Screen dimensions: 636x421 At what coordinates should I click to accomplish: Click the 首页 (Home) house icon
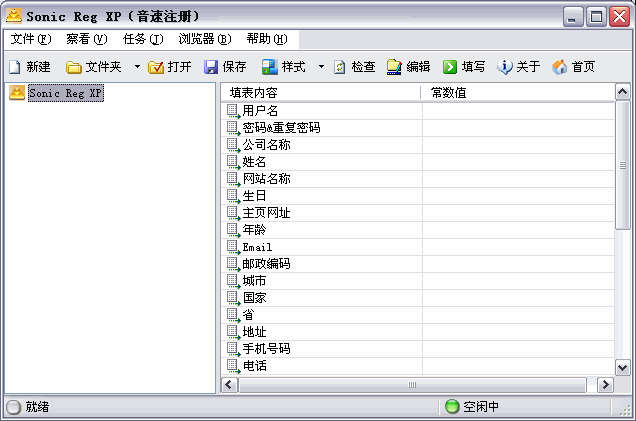tap(559, 67)
